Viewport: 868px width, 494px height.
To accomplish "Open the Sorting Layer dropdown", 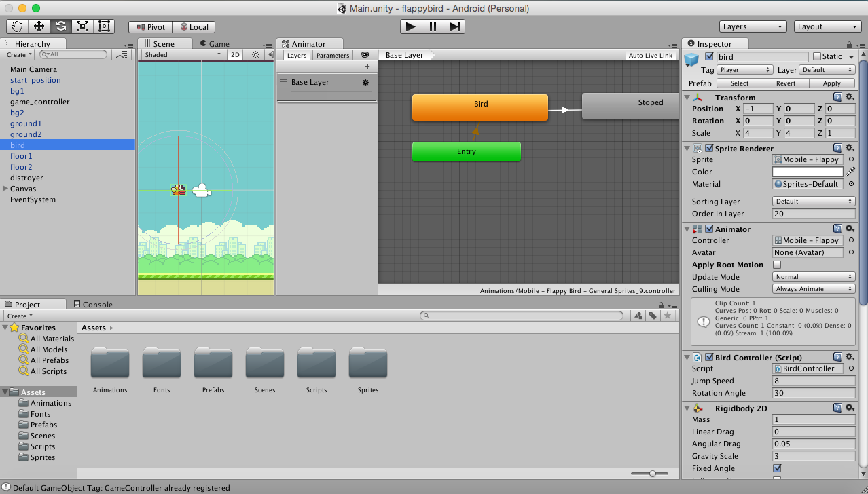I will tap(814, 202).
